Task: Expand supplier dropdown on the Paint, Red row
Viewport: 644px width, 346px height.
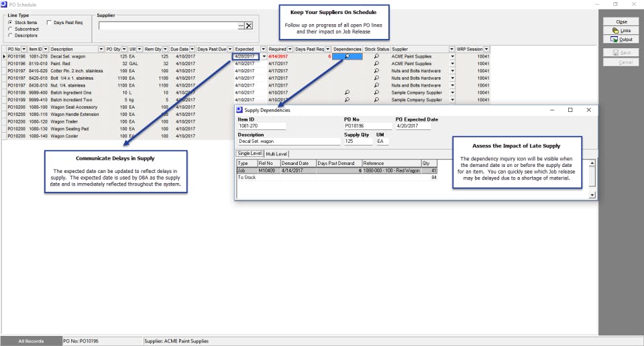Action: pyautogui.click(x=452, y=64)
